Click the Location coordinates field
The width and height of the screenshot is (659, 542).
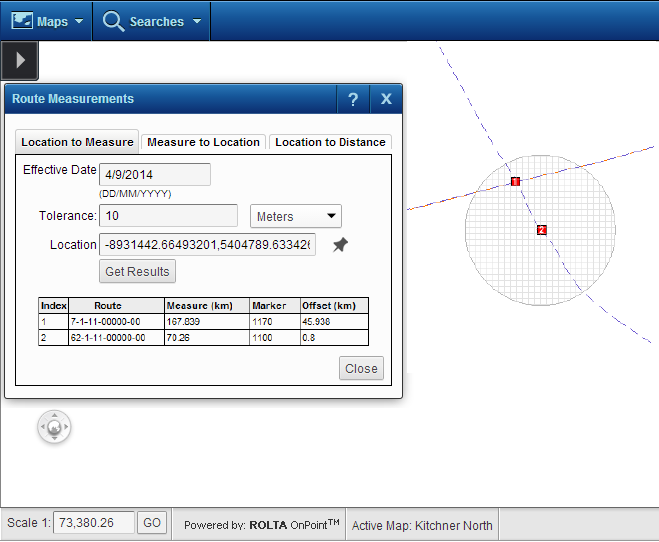pyautogui.click(x=207, y=245)
